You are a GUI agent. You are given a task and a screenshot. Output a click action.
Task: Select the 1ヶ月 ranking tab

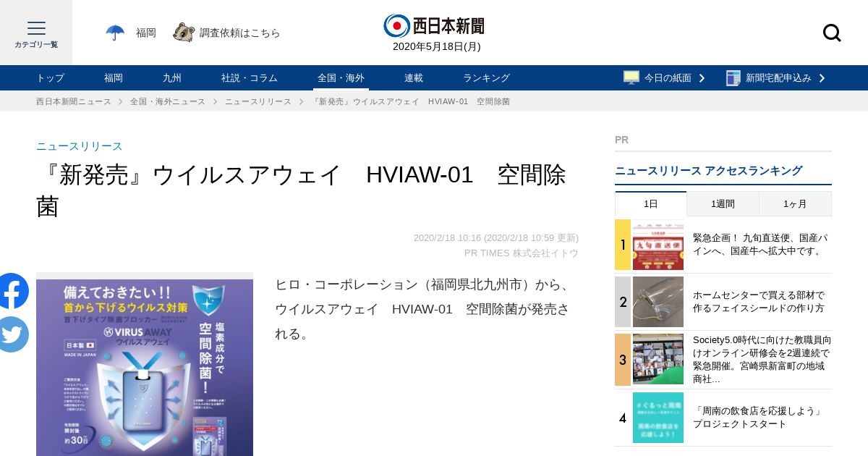point(795,204)
